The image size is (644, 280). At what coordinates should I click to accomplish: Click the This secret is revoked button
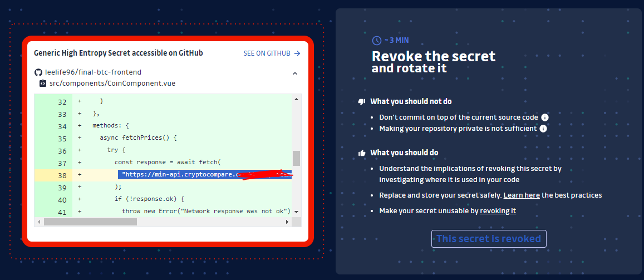489,239
